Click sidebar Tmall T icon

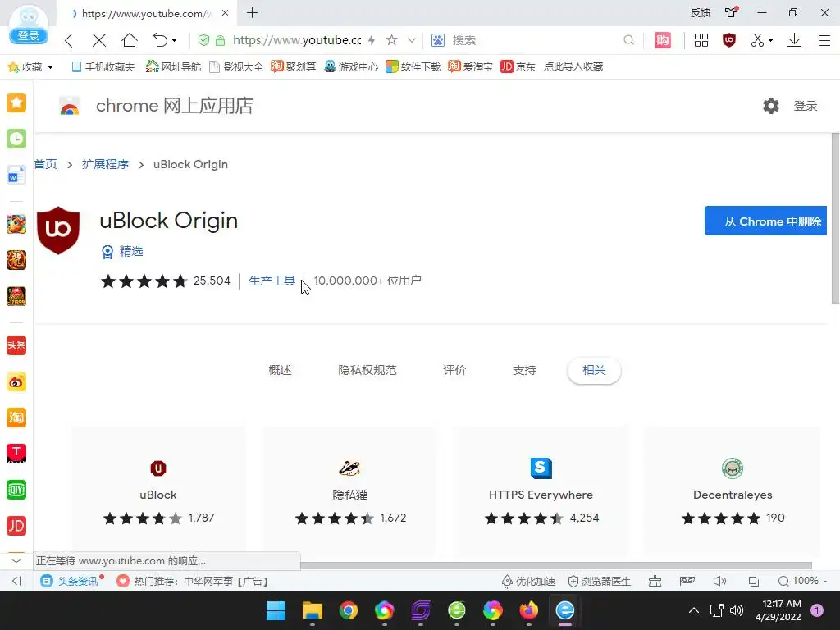[x=16, y=454]
